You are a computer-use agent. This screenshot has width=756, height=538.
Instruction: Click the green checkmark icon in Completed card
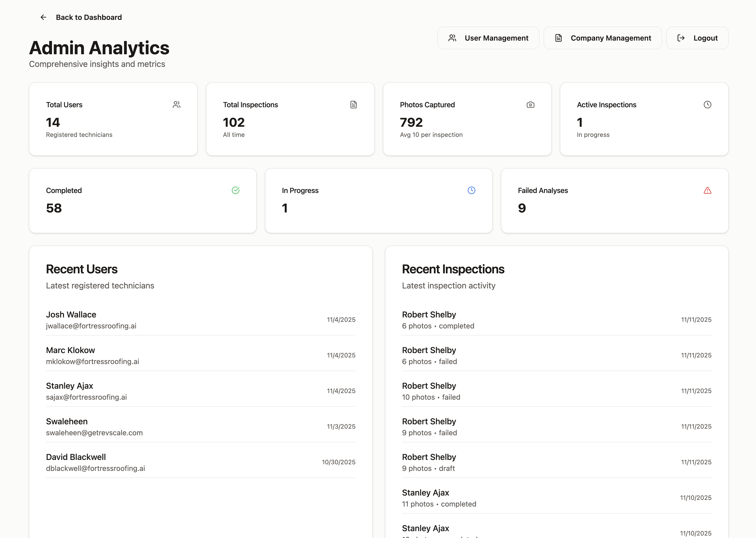(235, 190)
